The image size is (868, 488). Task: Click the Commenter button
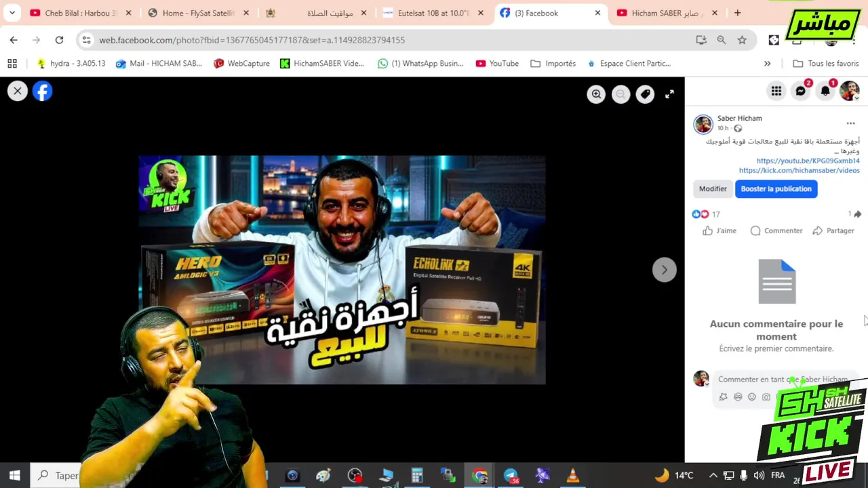[776, 230]
